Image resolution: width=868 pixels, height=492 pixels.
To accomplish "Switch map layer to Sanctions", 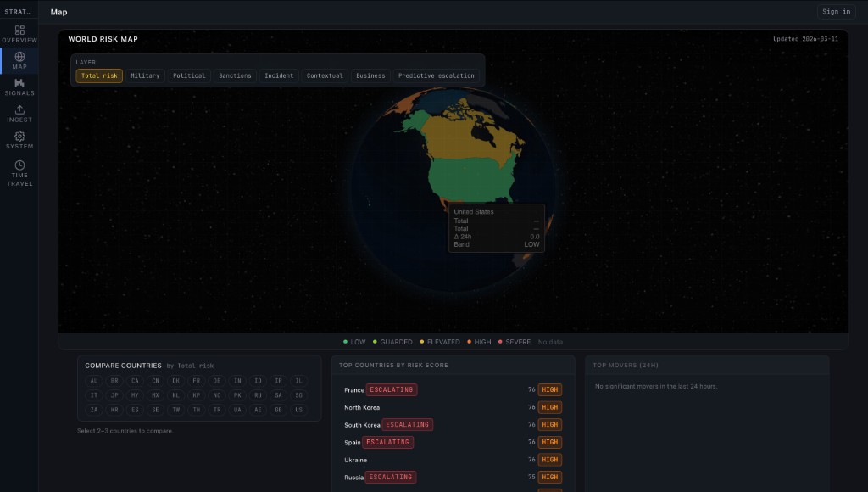I will pyautogui.click(x=235, y=75).
